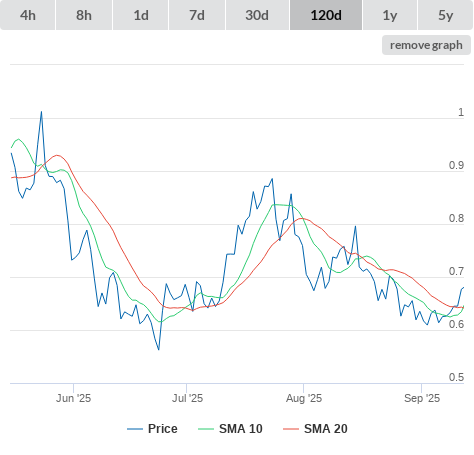Viewport: 474px width, 455px height.
Task: Click the blue Price legend line swatch
Action: tap(135, 429)
